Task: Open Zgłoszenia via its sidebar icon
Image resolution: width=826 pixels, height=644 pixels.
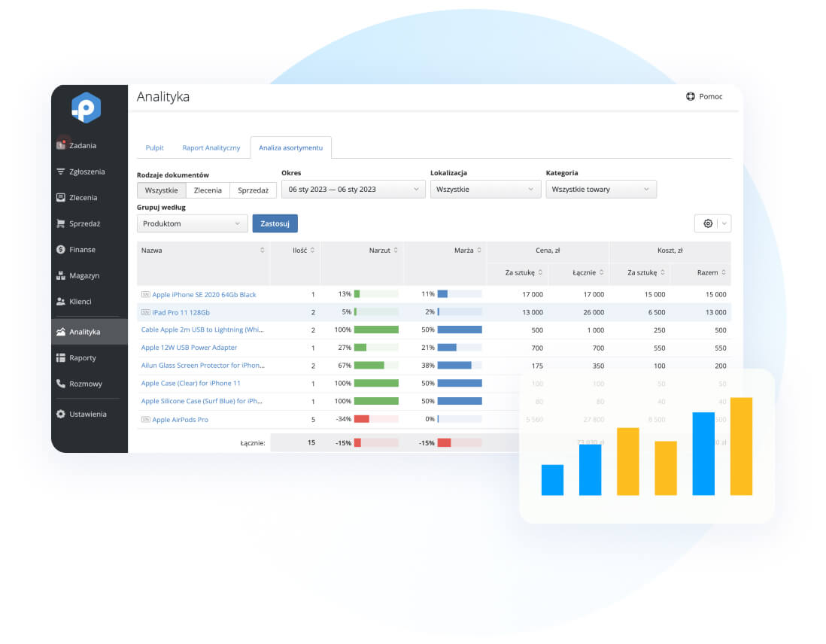Action: 61,172
